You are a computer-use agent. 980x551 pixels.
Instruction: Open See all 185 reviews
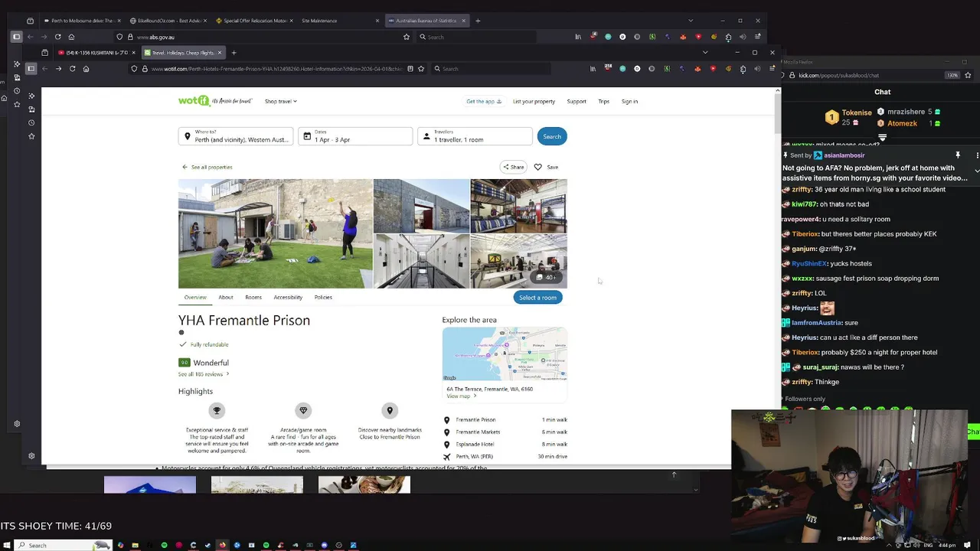coord(204,374)
